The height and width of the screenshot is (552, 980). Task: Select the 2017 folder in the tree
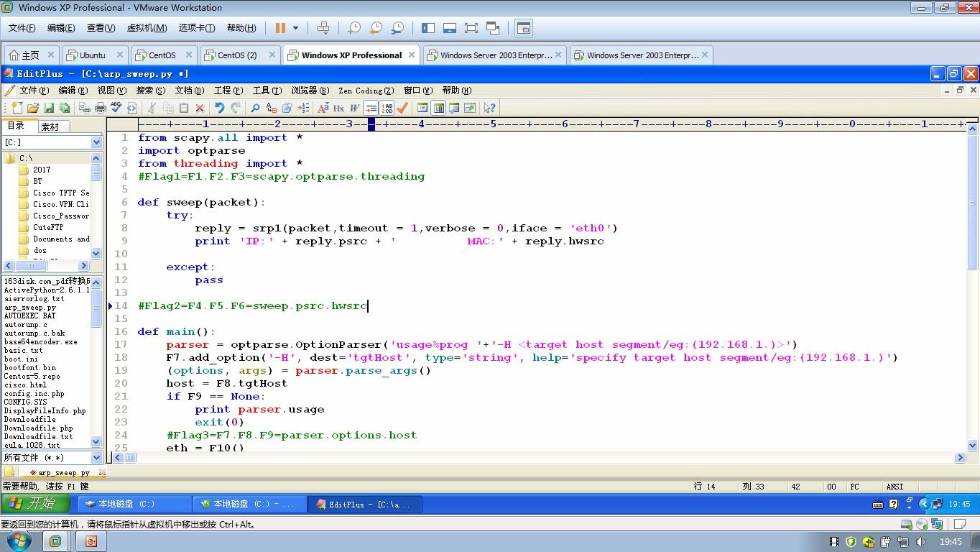coord(42,170)
